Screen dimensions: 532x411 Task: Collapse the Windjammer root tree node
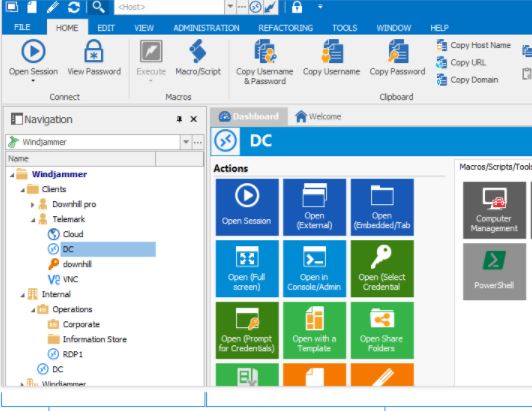tap(12, 175)
